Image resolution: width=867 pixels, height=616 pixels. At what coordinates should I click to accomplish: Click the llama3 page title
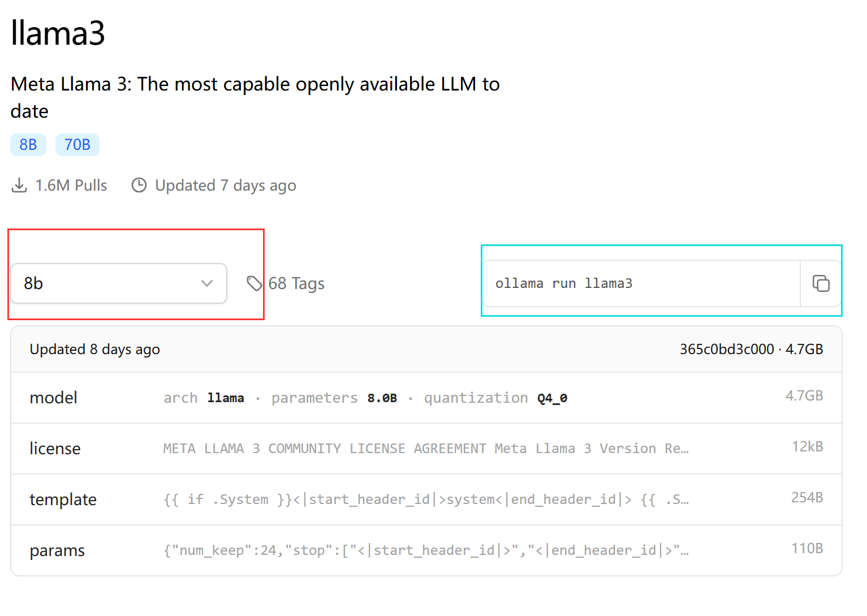click(x=58, y=33)
